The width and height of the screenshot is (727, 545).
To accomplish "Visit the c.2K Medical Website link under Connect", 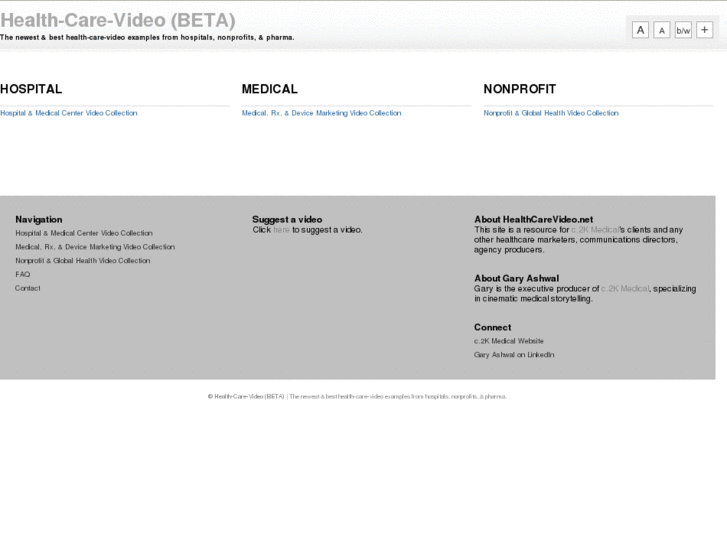I will [x=509, y=341].
